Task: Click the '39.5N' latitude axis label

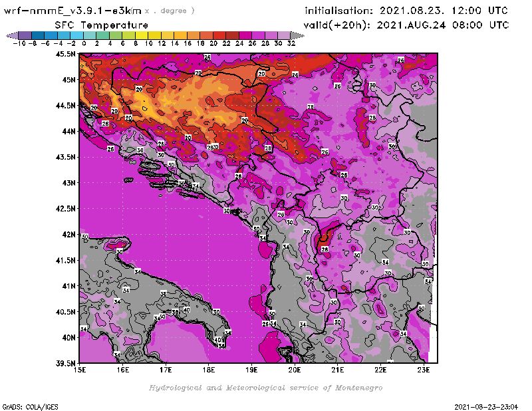Action: point(65,363)
